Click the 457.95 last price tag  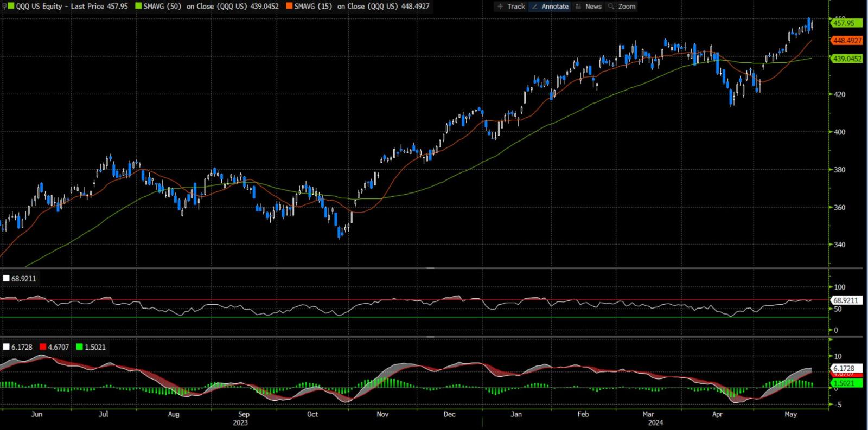pos(846,23)
